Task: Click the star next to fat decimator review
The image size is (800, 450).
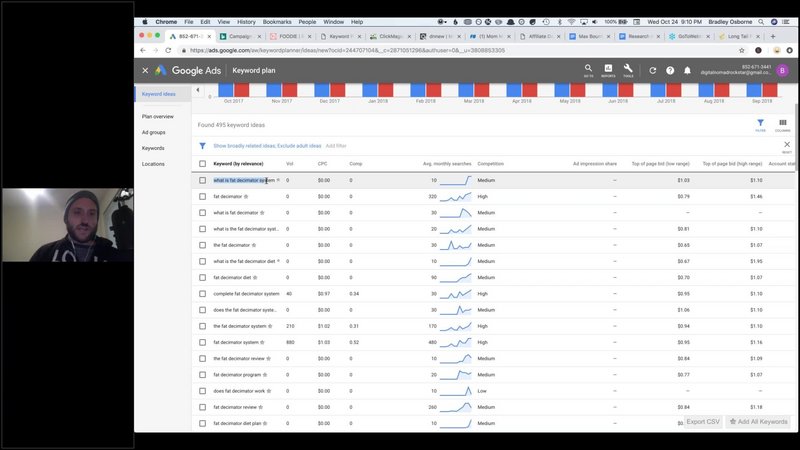Action: (x=261, y=407)
